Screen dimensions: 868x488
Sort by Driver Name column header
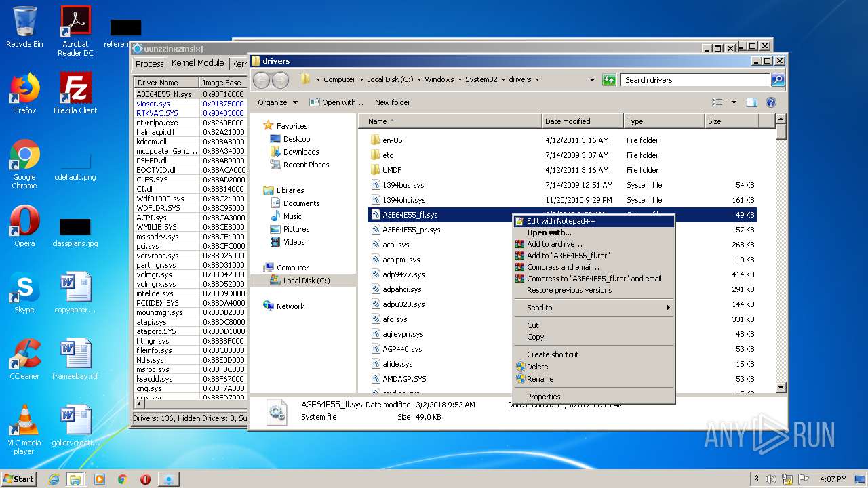(x=167, y=83)
